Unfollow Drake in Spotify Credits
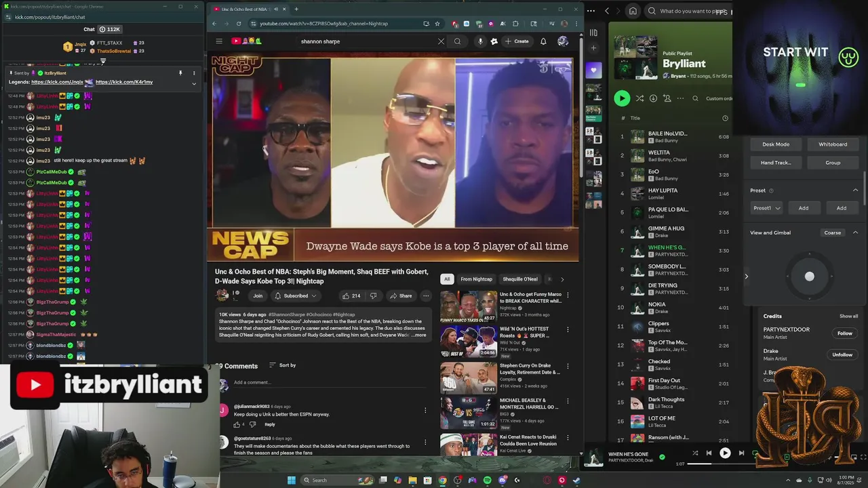Image resolution: width=868 pixels, height=488 pixels. click(x=842, y=355)
